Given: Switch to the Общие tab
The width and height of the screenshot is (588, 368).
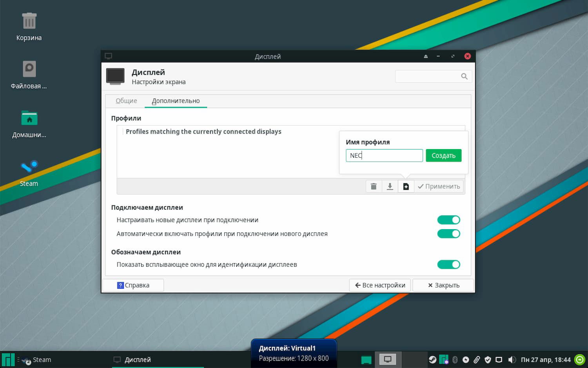Looking at the screenshot, I should [126, 101].
